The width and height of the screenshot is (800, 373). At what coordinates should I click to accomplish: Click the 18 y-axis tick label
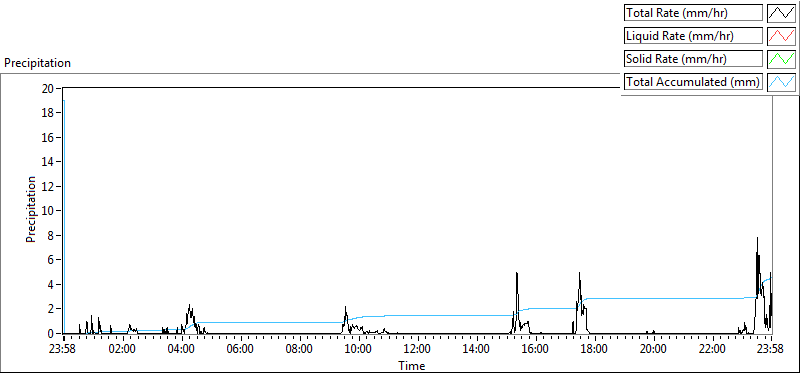click(x=49, y=113)
